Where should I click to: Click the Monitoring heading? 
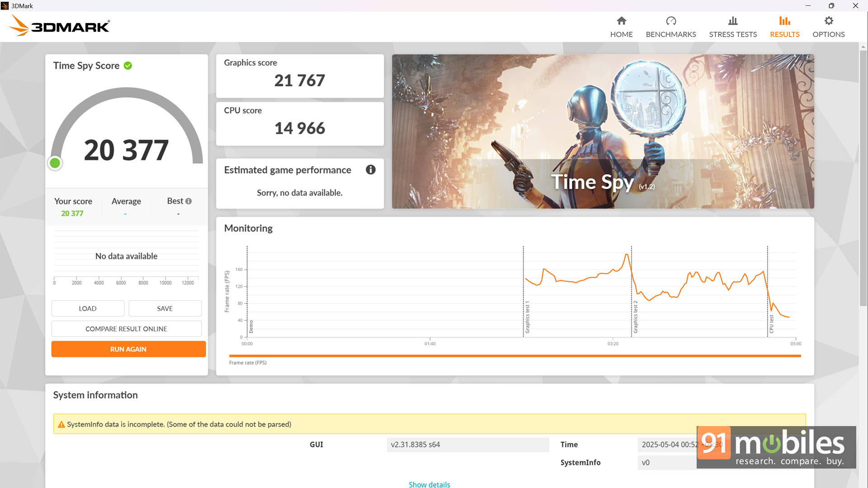[x=248, y=228]
